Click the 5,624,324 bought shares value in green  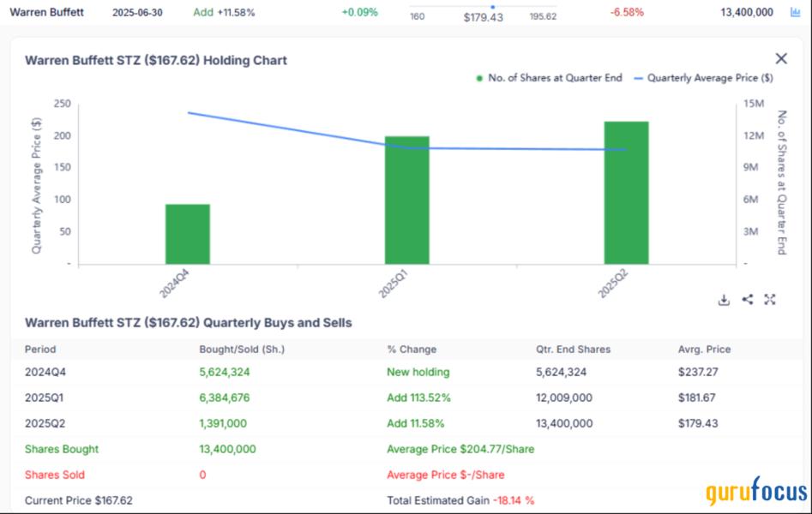225,372
